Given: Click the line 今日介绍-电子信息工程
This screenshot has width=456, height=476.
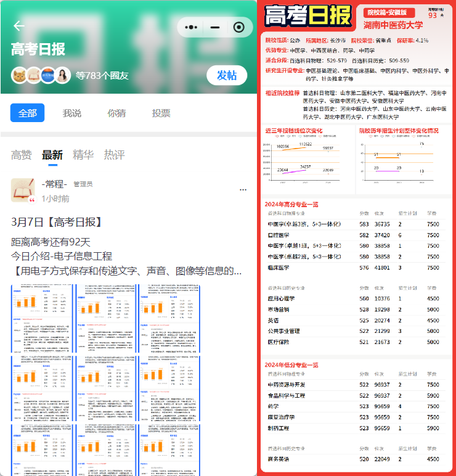Looking at the screenshot, I should tap(62, 256).
